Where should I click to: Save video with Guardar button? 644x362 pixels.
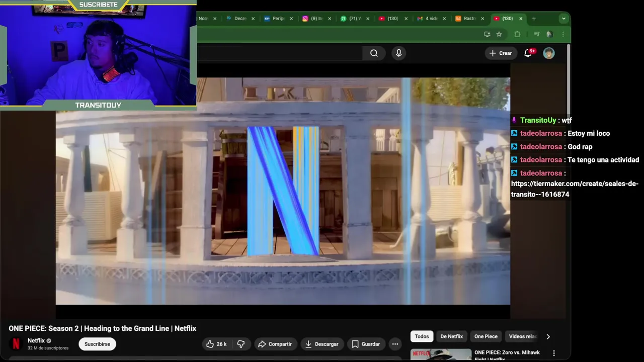click(366, 344)
